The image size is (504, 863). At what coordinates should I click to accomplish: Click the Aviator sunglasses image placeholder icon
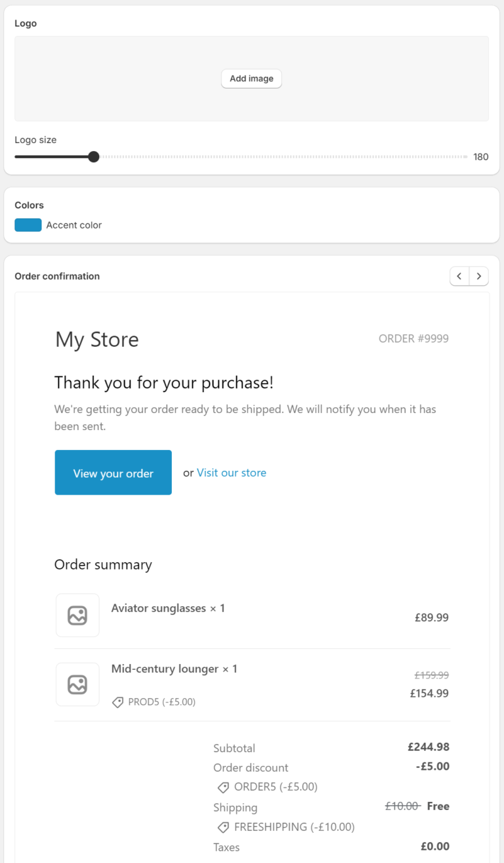(77, 615)
